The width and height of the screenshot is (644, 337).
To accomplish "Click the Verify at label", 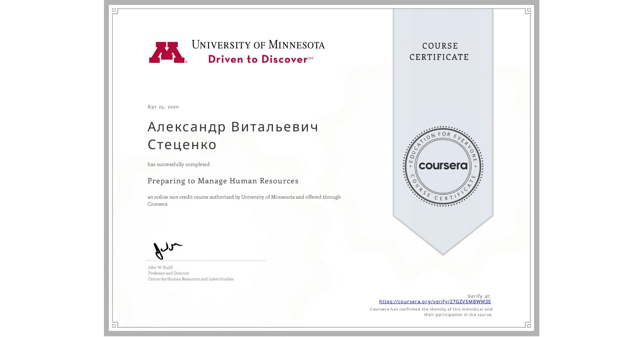I will click(x=479, y=295).
